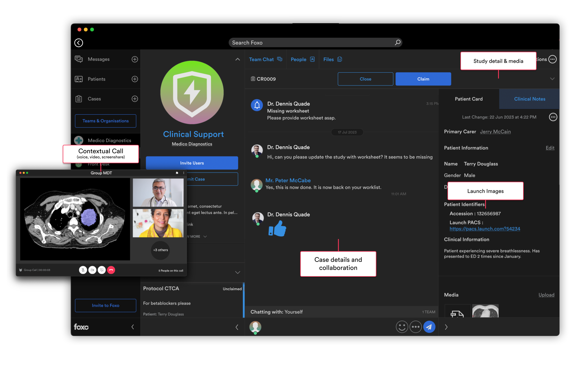Send the message with the paper plane icon
Screen dimensions: 588x372
coord(429,327)
